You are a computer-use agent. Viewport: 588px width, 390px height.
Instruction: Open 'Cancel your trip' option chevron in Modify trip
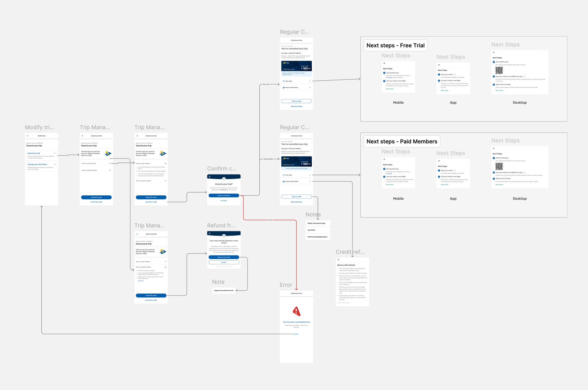55,153
